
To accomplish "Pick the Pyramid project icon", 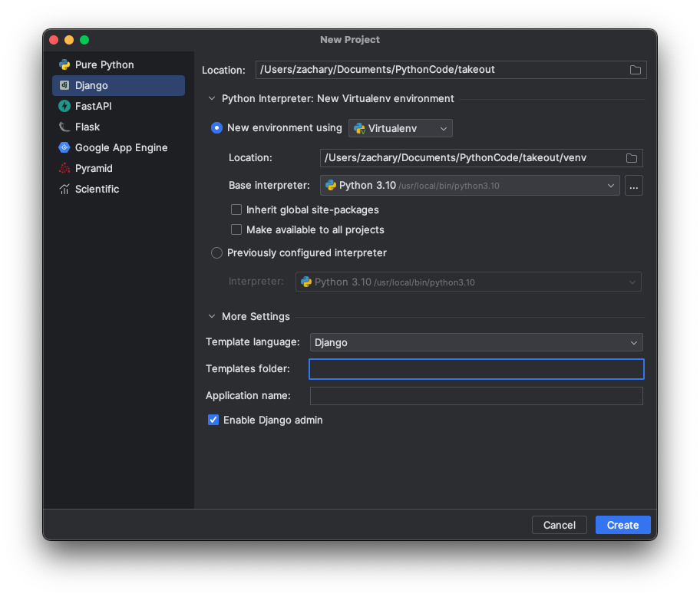I will [x=64, y=169].
